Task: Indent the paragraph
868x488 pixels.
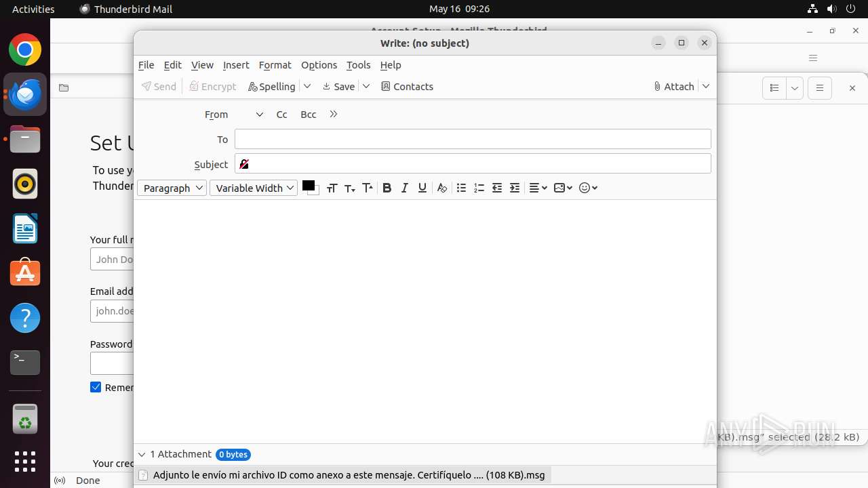Action: point(515,188)
